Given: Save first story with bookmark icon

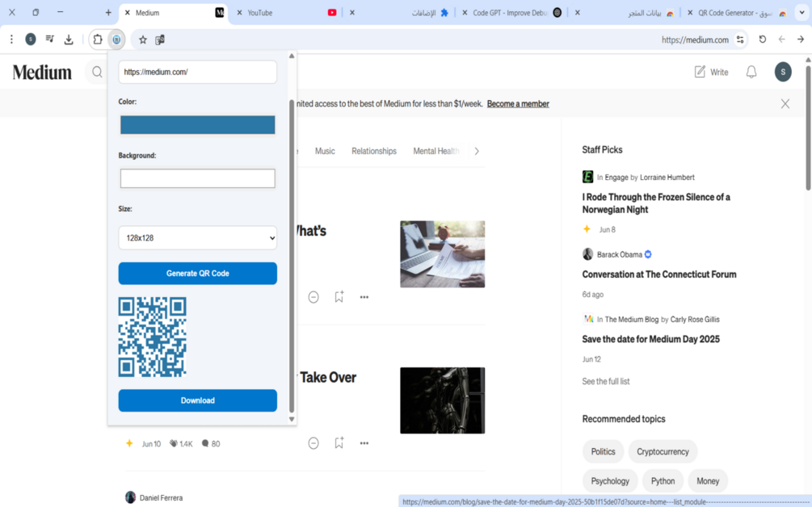Looking at the screenshot, I should point(339,296).
